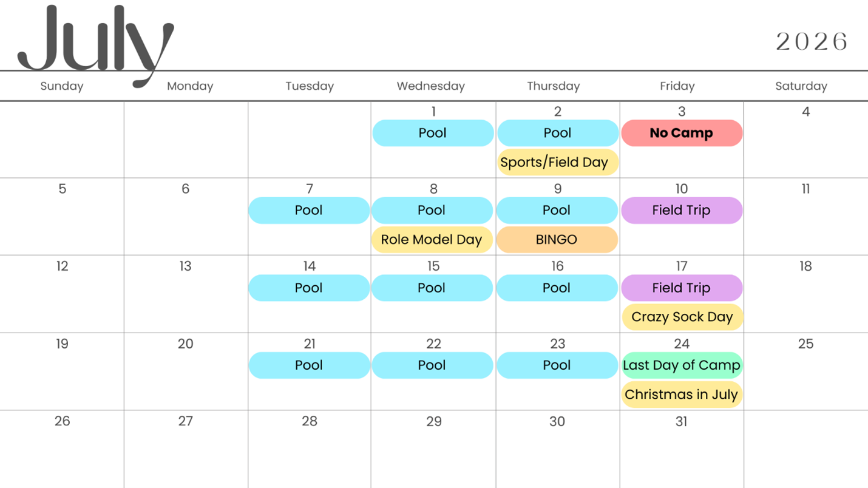The image size is (868, 488).
Task: Select Field Trip on July 10
Action: click(x=682, y=211)
